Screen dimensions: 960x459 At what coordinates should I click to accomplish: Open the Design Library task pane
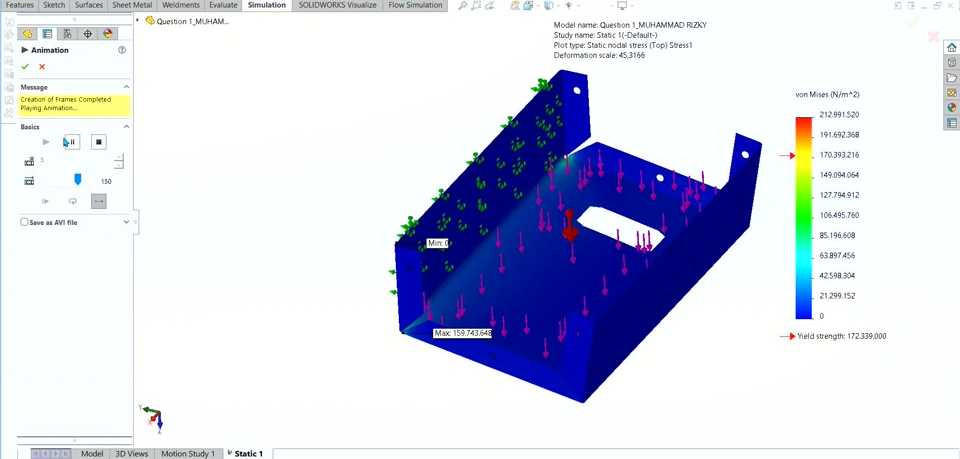click(x=951, y=62)
